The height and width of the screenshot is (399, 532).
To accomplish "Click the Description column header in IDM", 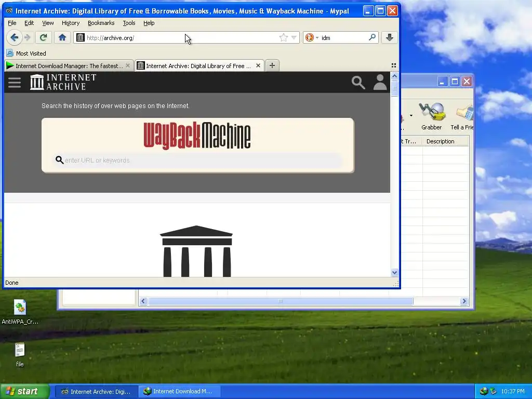I will pos(445,141).
